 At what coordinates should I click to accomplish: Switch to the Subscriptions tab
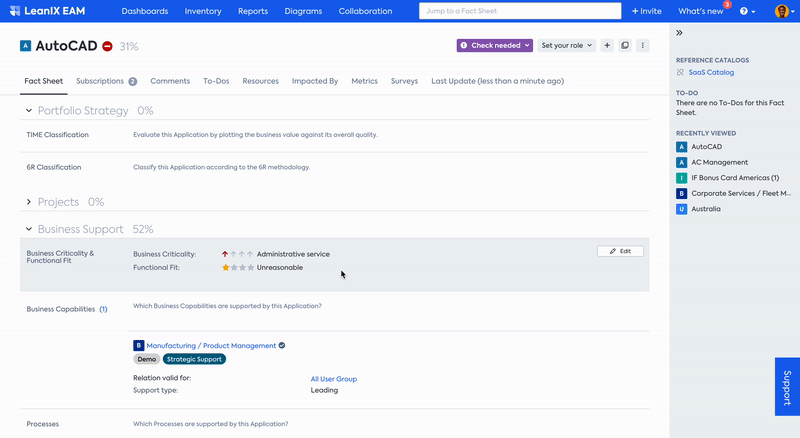point(100,81)
